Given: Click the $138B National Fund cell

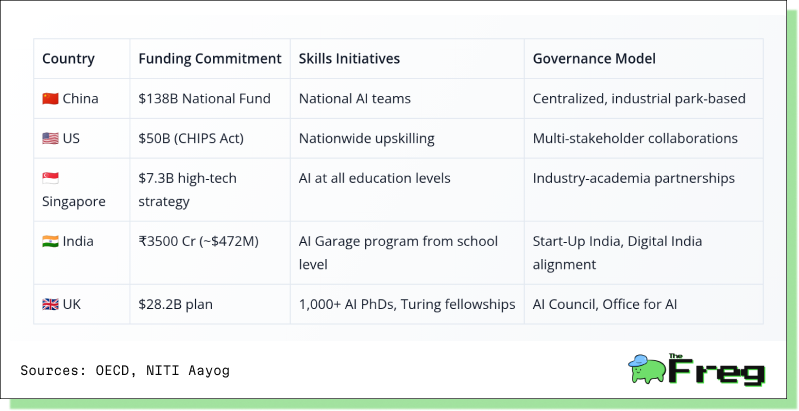Looking at the screenshot, I should tap(210, 98).
